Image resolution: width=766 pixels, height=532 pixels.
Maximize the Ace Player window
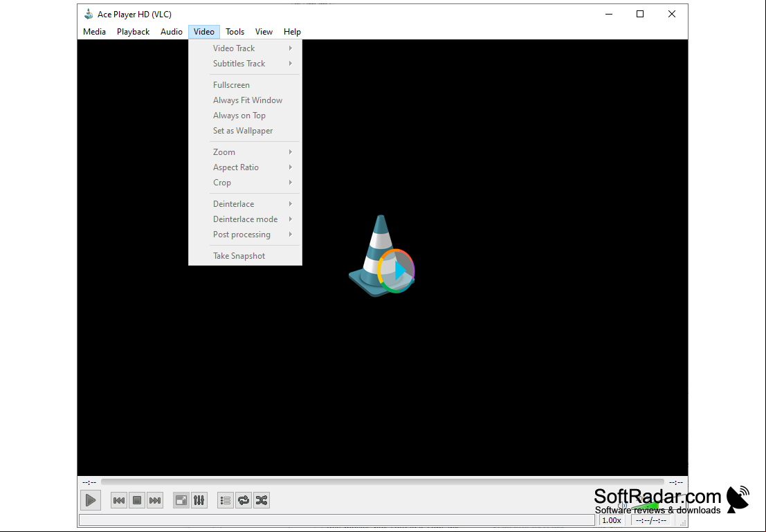(640, 14)
